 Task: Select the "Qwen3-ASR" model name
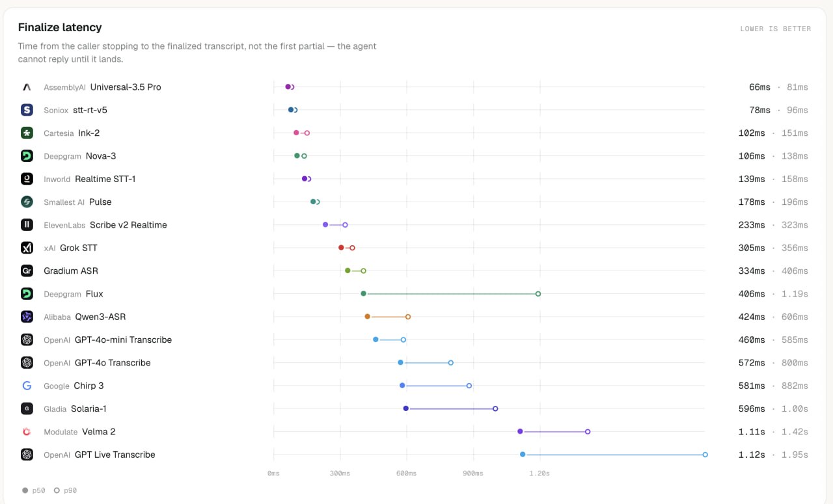coord(100,317)
